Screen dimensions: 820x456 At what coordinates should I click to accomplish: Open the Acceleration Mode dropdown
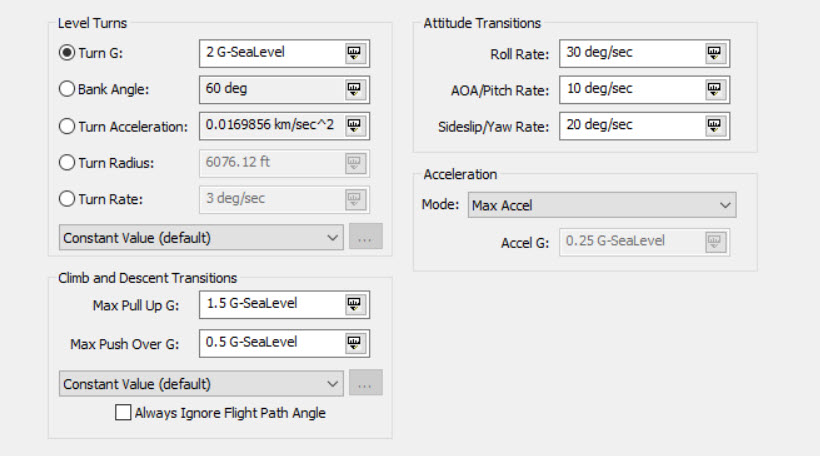[x=602, y=205]
